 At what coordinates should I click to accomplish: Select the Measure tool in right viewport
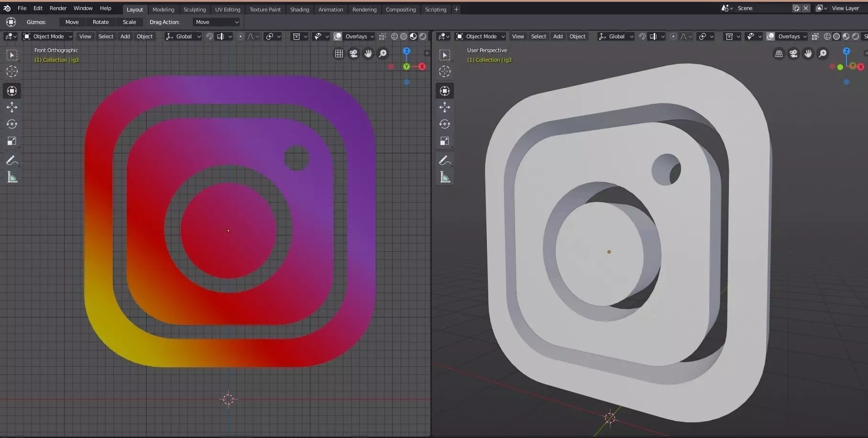click(x=445, y=178)
